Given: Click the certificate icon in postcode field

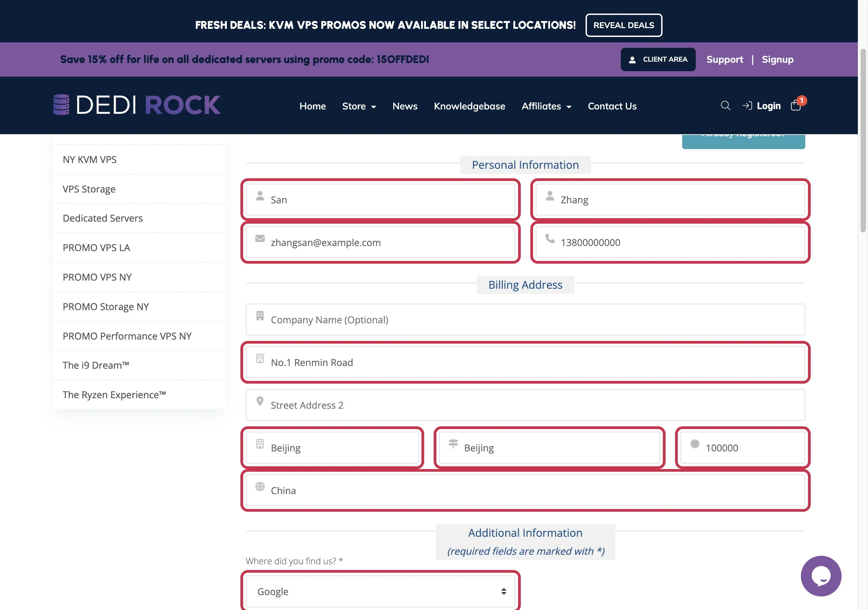Looking at the screenshot, I should pos(694,444).
